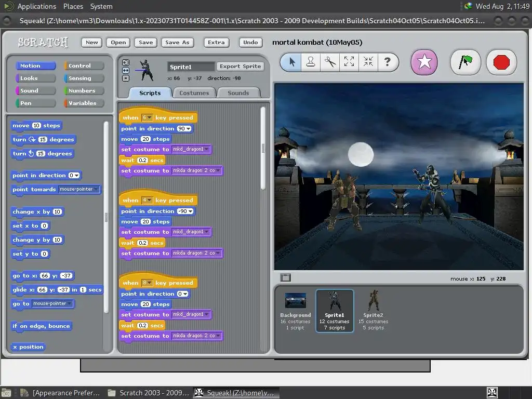Open the Pen block category
This screenshot has height=399, width=532.
click(36, 103)
